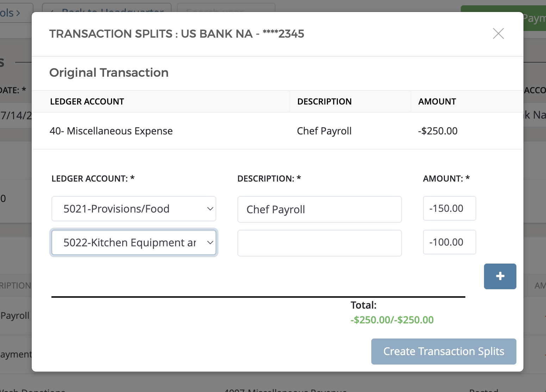Select the 40- Miscellaneous Expense row cell

pyautogui.click(x=111, y=131)
